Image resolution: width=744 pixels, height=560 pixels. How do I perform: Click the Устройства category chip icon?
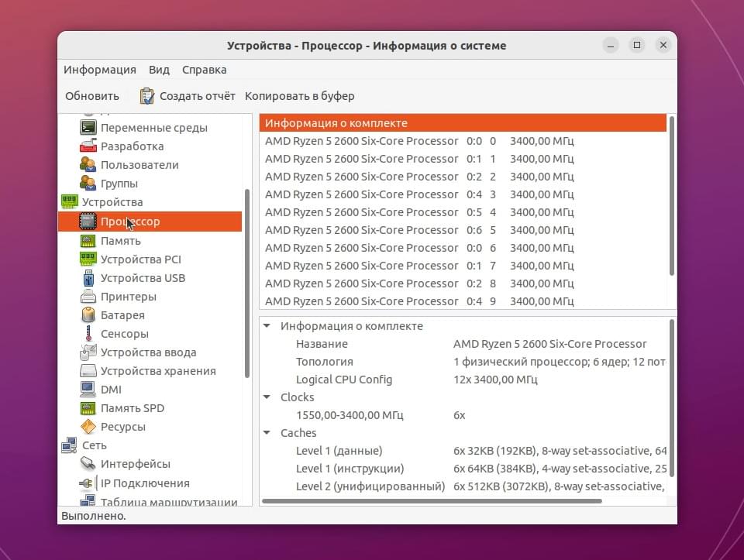click(x=70, y=201)
